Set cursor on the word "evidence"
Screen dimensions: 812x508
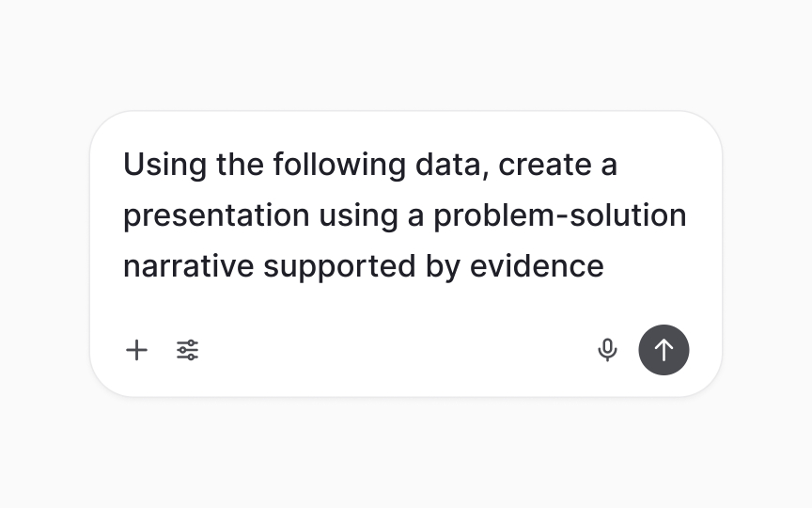pyautogui.click(x=537, y=266)
